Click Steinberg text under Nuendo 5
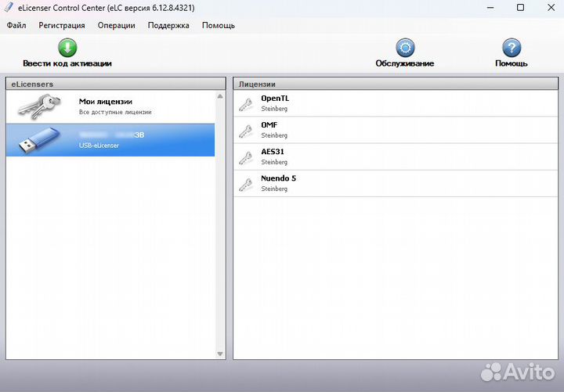This screenshot has width=564, height=392. [274, 189]
